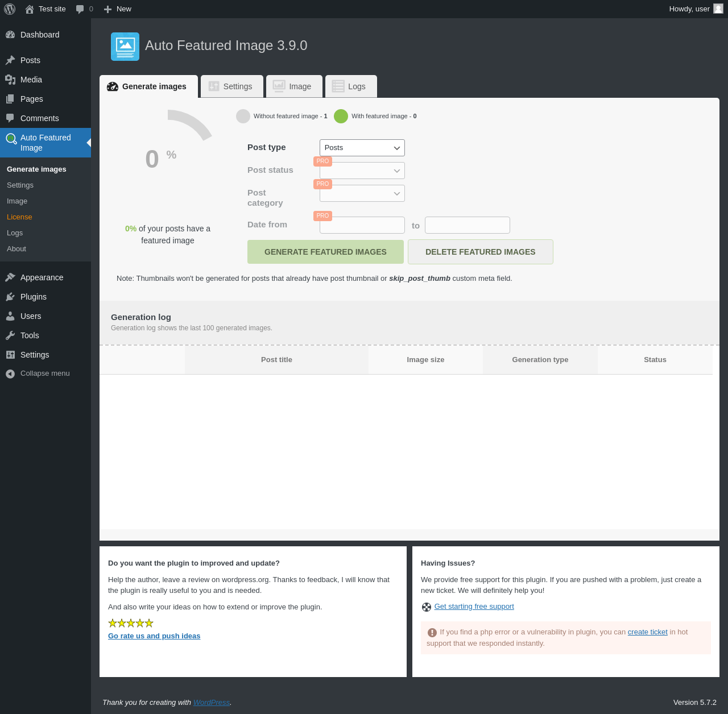Switch to the Generate images tab
This screenshot has width=728, height=714.
pos(148,86)
